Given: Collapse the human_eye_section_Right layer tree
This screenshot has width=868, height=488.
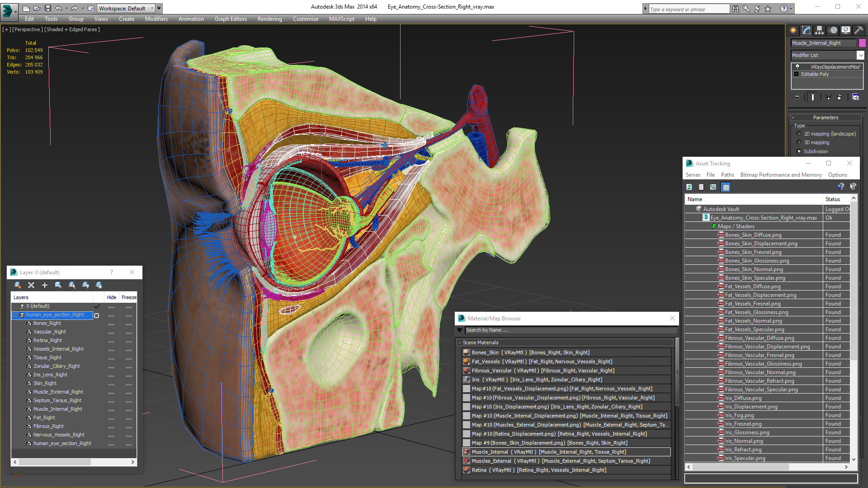Looking at the screenshot, I should pyautogui.click(x=14, y=315).
